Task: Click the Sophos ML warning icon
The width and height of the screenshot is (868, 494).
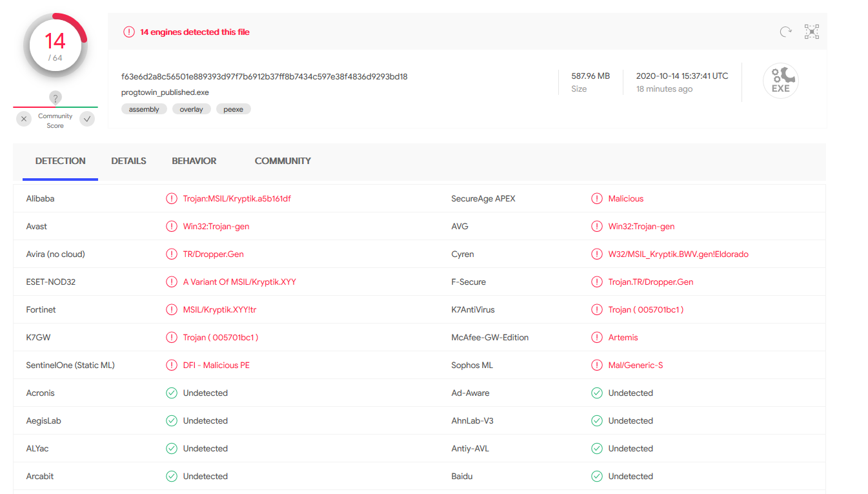Action: pyautogui.click(x=597, y=365)
